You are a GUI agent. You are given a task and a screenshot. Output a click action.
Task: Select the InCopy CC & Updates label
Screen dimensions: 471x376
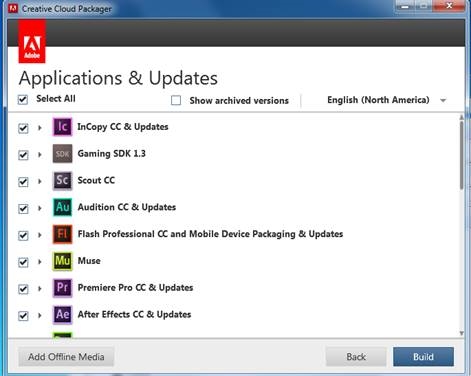pyautogui.click(x=123, y=127)
